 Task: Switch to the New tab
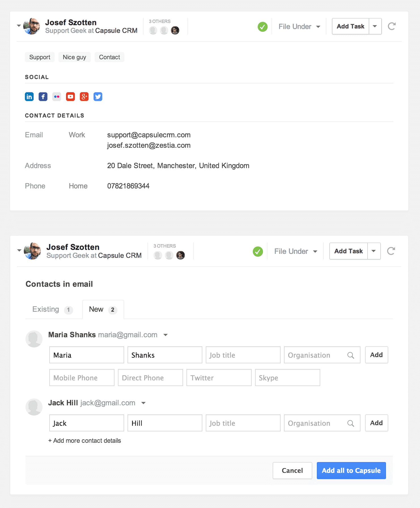[x=103, y=309]
